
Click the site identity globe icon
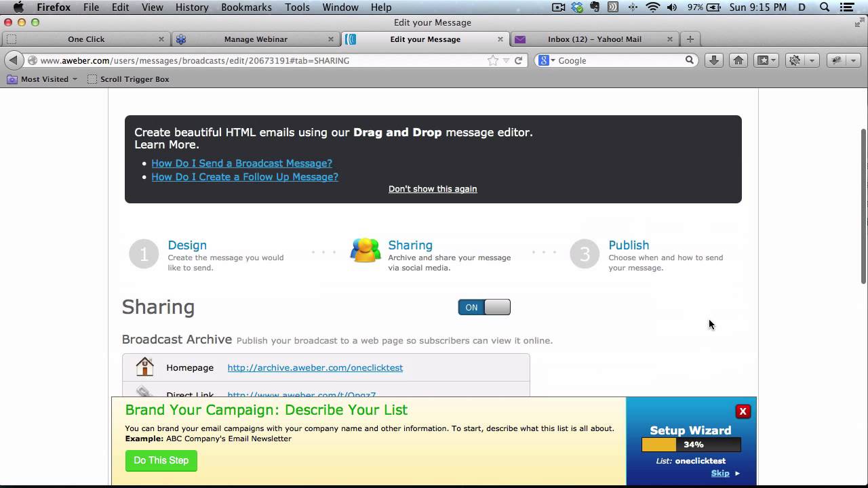click(x=32, y=60)
